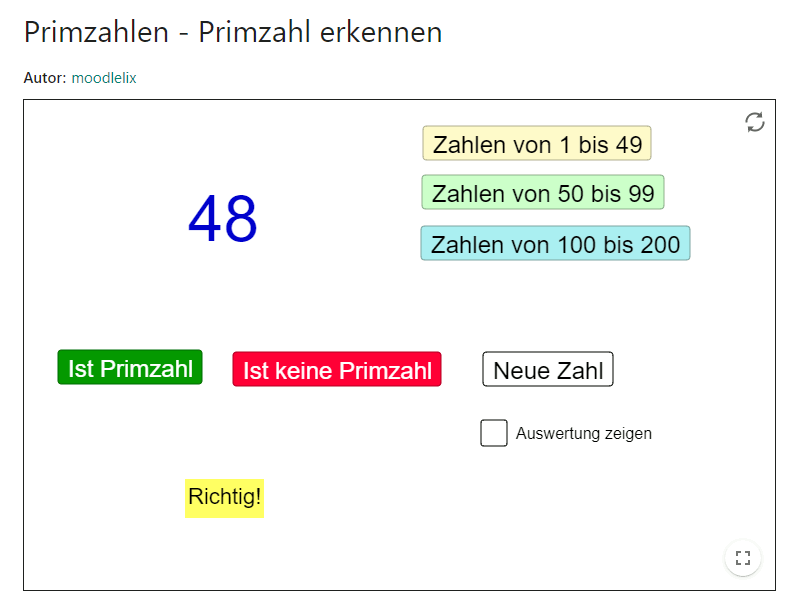796x610 pixels.
Task: Click the 'Autor:' label text
Action: click(x=45, y=78)
